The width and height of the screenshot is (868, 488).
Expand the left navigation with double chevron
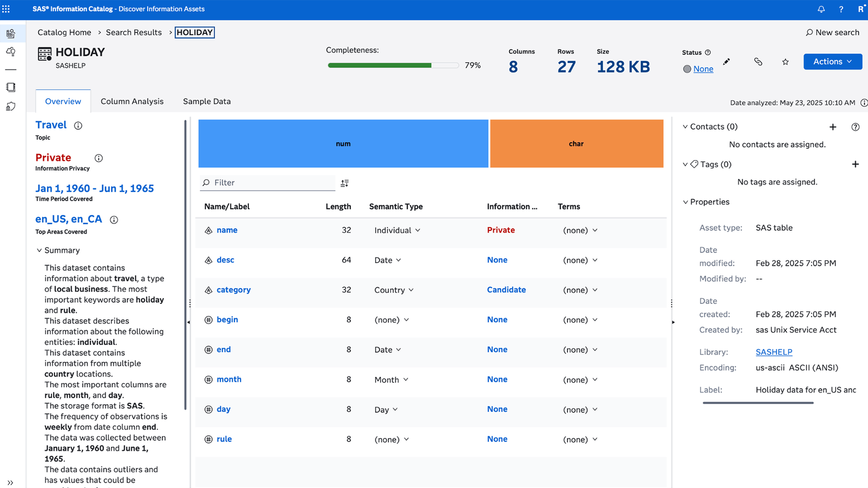tap(10, 482)
